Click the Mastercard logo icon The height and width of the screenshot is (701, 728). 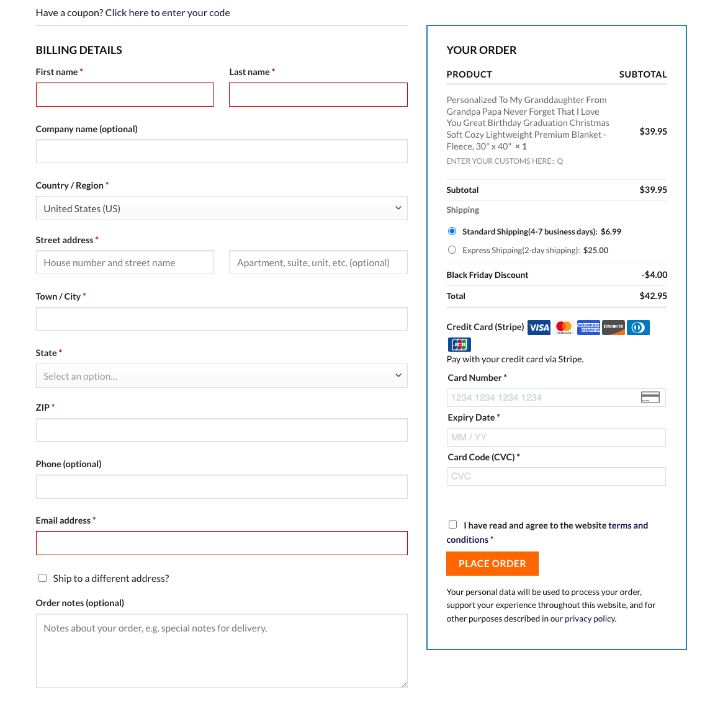[x=564, y=328]
